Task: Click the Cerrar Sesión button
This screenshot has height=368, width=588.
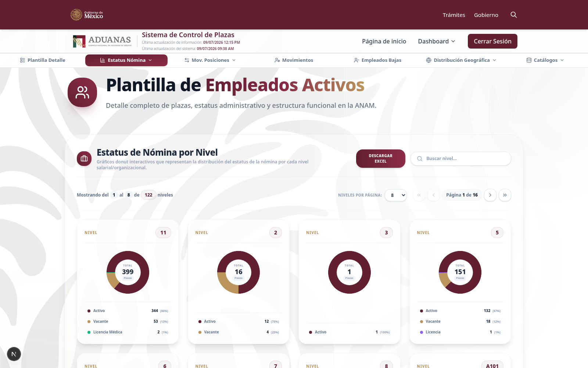Action: pos(492,41)
